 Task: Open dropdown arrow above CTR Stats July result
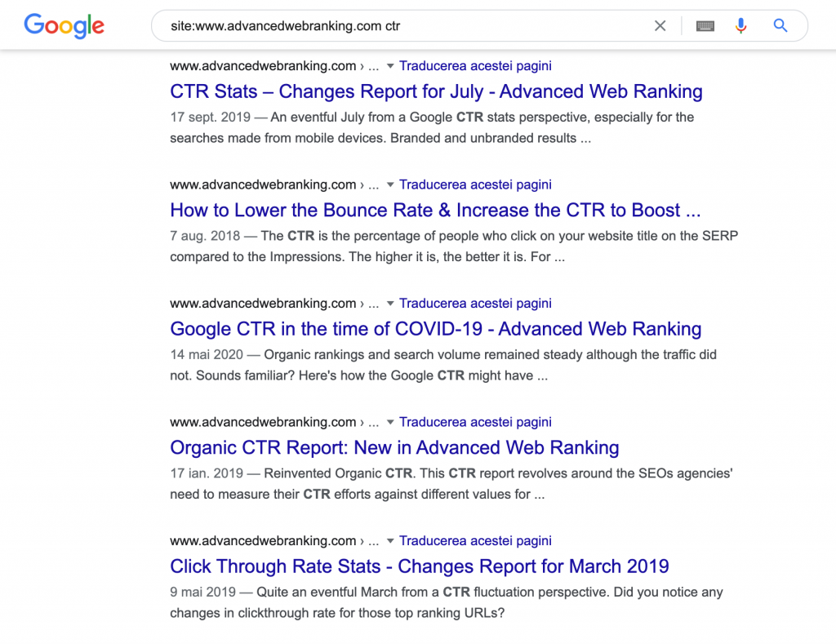(390, 66)
